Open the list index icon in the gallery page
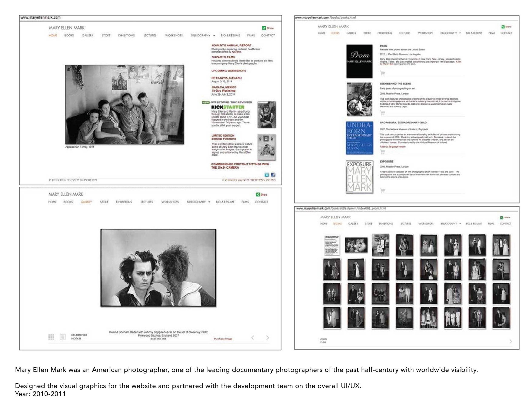The image size is (532, 411). [63, 337]
